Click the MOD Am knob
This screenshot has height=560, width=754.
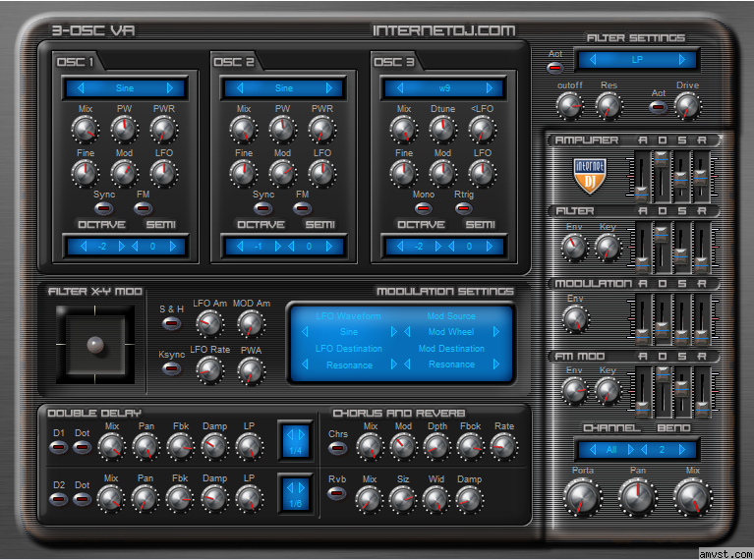(x=251, y=324)
